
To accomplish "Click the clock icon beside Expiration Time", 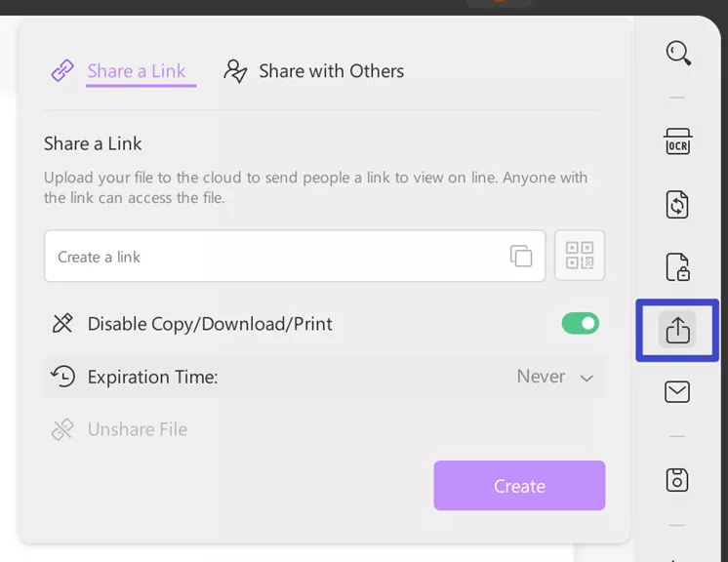I will pos(63,377).
